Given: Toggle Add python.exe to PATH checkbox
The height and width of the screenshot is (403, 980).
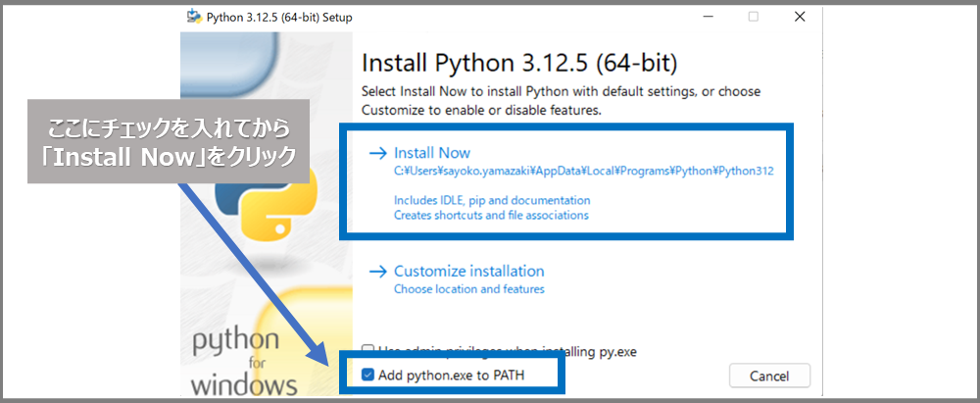Looking at the screenshot, I should (367, 376).
